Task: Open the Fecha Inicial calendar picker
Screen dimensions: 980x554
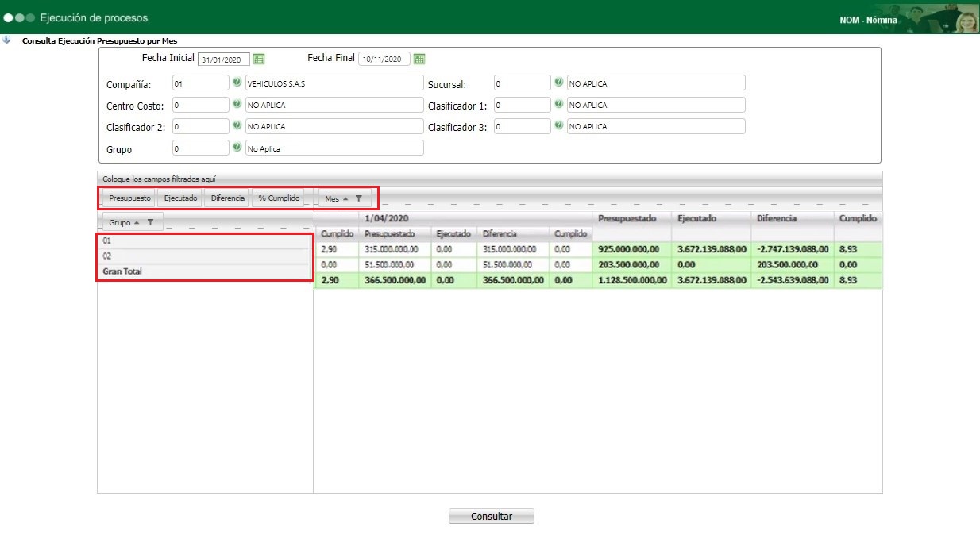Action: (258, 59)
